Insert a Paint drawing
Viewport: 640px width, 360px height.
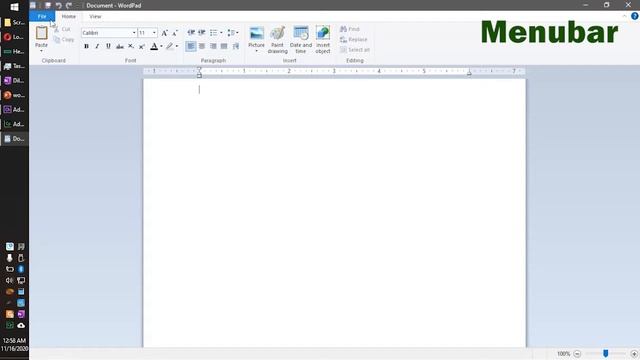tap(278, 40)
